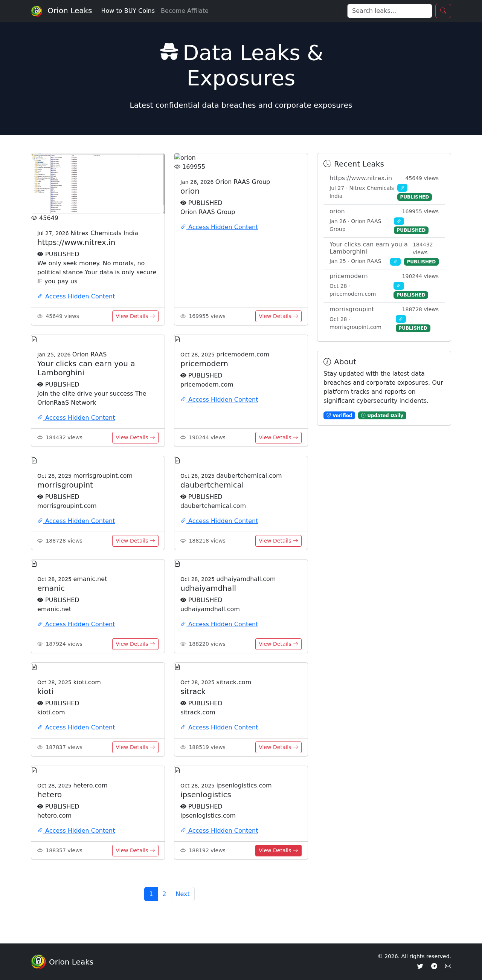Click cyan link badge for morrisgroupint in Recent Leaks

pyautogui.click(x=401, y=319)
